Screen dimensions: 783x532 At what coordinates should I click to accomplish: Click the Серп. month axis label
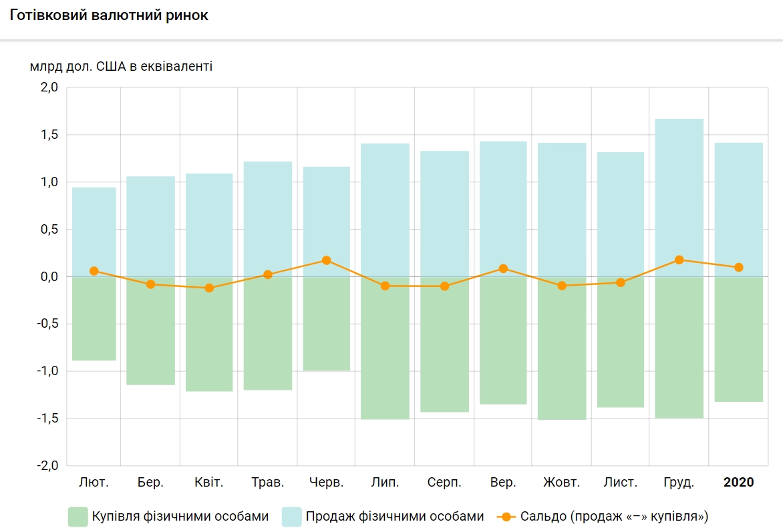[444, 482]
